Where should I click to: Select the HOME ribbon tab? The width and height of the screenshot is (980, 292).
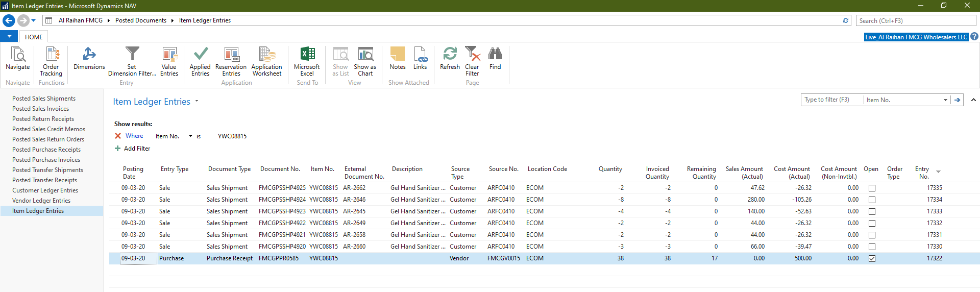pos(34,37)
